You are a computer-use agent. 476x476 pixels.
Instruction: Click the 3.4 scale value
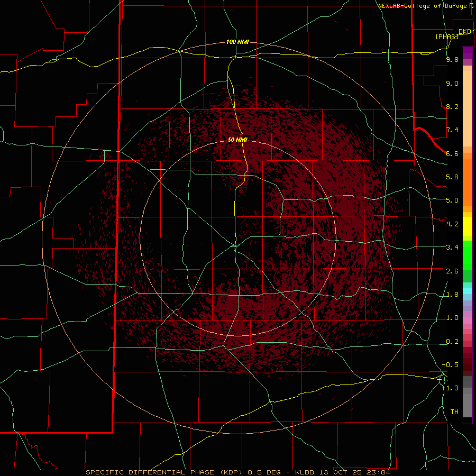[x=452, y=248]
